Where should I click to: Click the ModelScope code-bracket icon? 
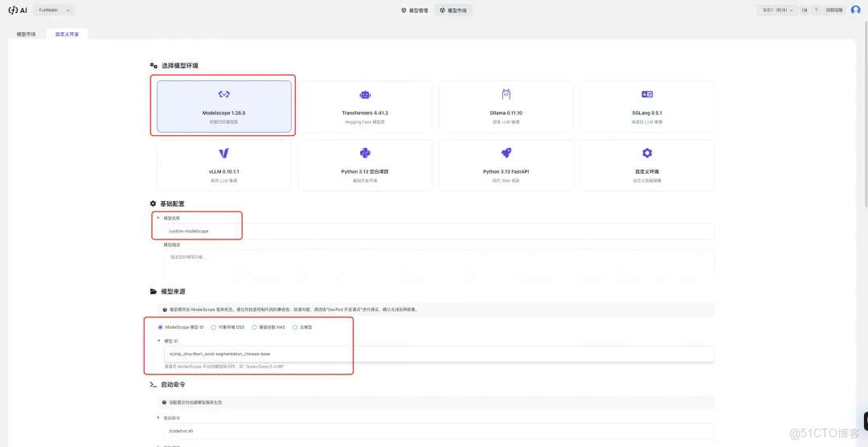[x=223, y=95]
